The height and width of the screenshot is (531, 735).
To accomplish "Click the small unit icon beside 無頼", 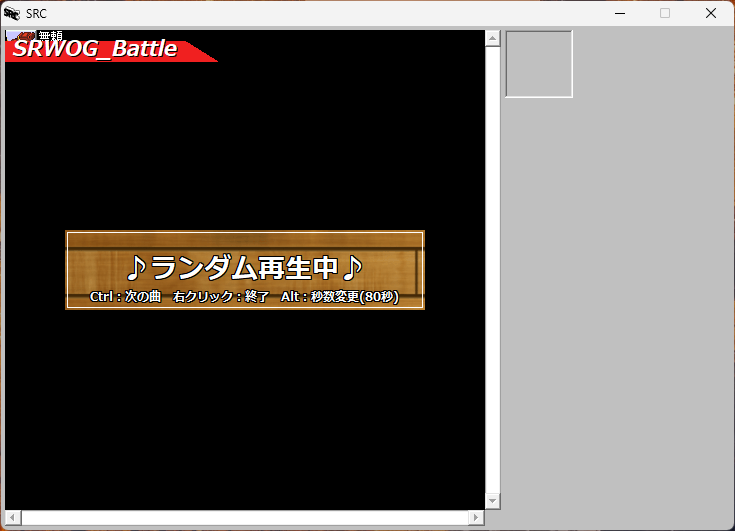I will click(x=21, y=35).
